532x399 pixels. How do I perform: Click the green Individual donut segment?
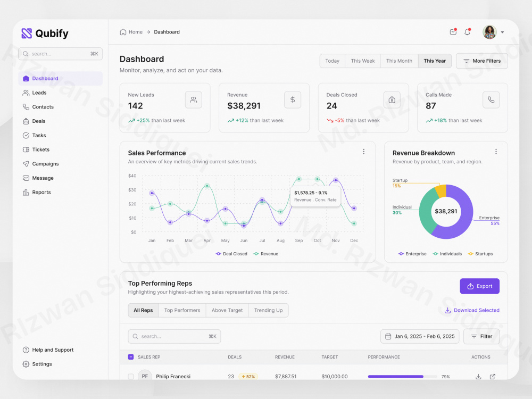coord(426,212)
